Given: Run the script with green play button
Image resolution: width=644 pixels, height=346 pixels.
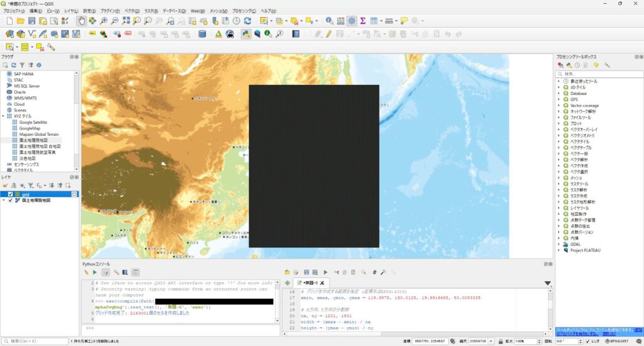Looking at the screenshot, I should tap(325, 272).
